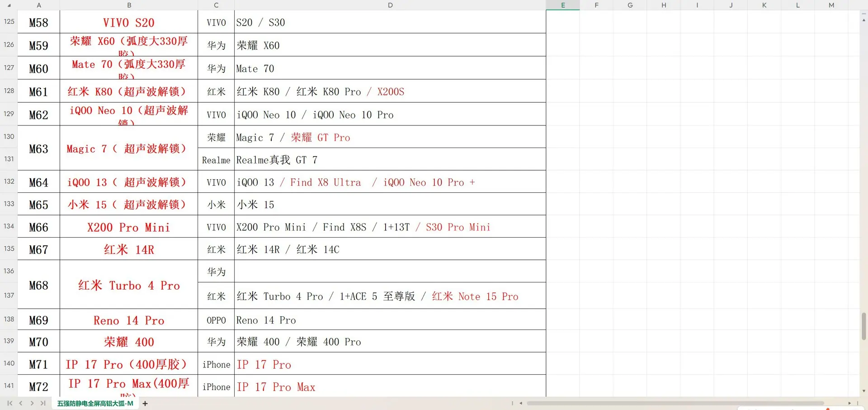Select row 125 header
This screenshot has width=868, height=410.
(x=9, y=21)
